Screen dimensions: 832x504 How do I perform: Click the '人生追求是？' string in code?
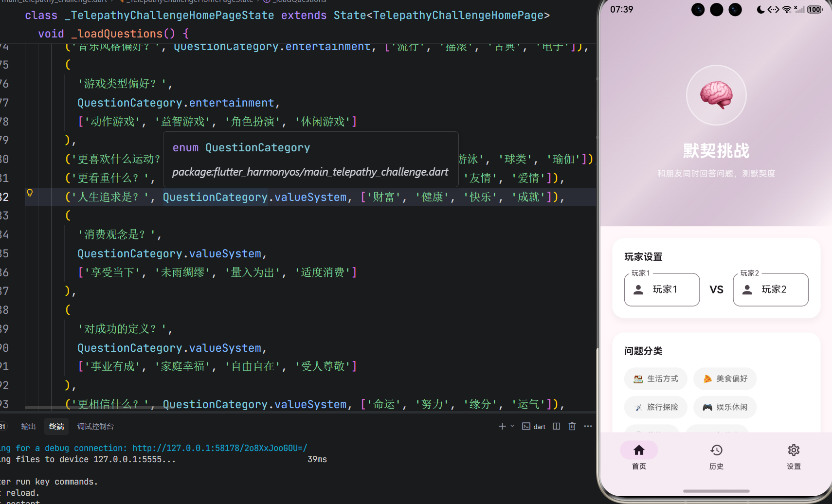pyautogui.click(x=110, y=197)
